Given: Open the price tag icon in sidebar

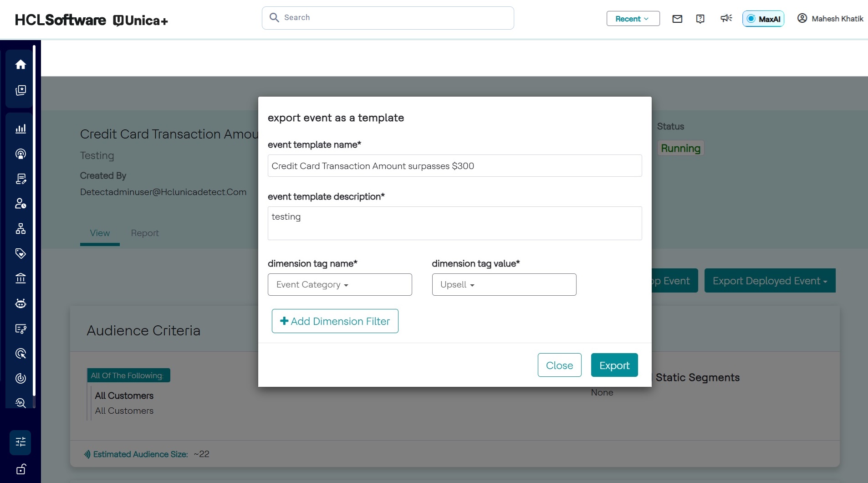Looking at the screenshot, I should [20, 253].
